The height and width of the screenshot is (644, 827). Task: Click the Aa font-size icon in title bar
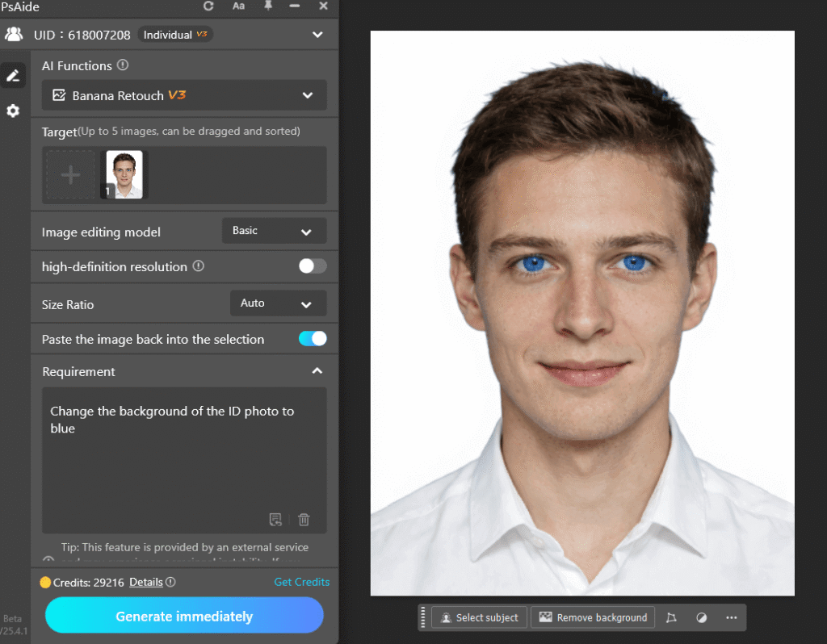point(238,6)
